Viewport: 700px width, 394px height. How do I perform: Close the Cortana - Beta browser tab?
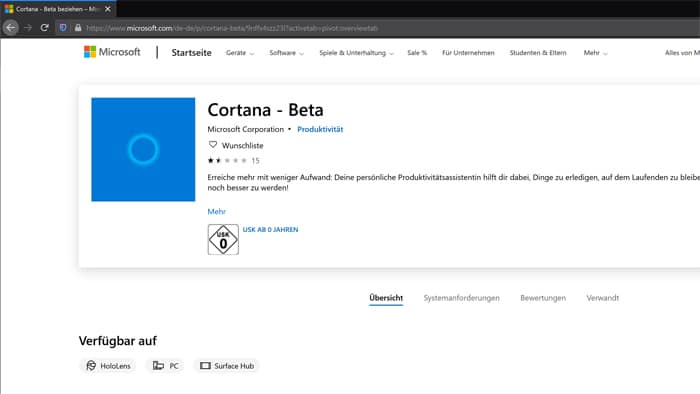pos(108,9)
